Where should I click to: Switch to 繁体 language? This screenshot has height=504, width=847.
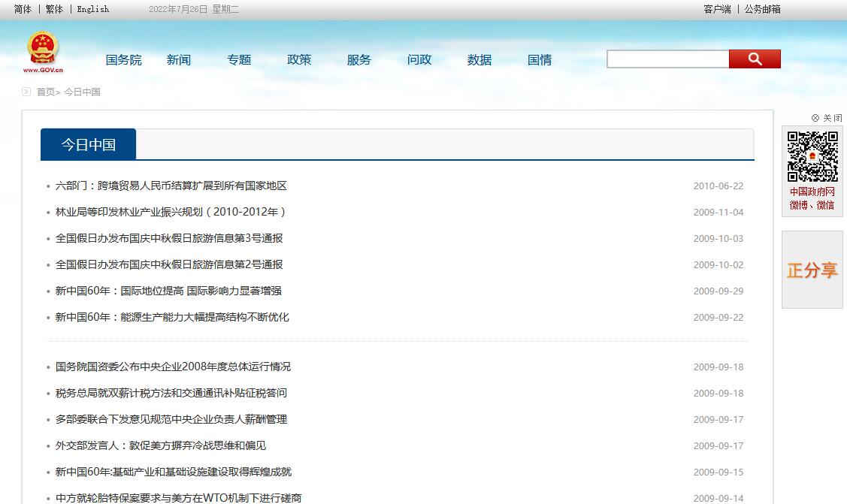(54, 9)
